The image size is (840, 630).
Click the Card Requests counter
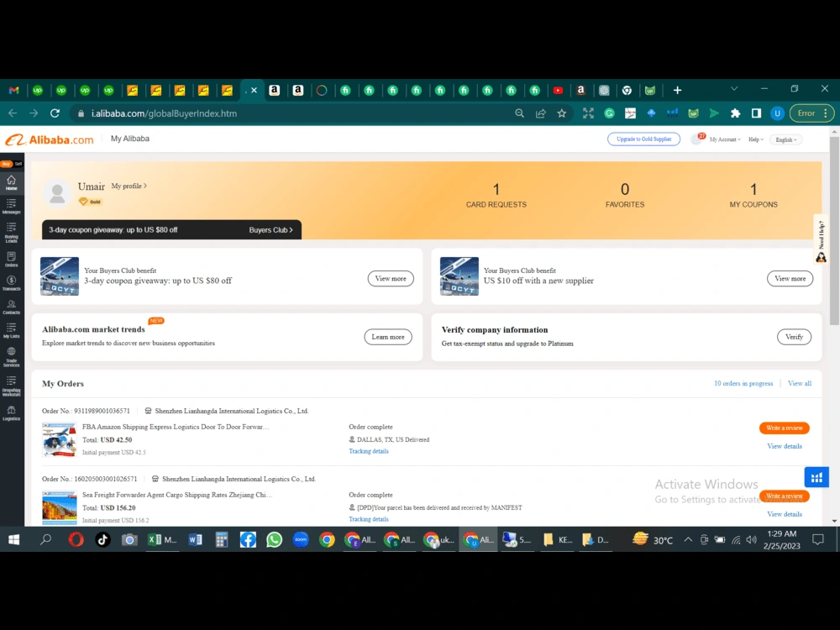click(x=496, y=196)
